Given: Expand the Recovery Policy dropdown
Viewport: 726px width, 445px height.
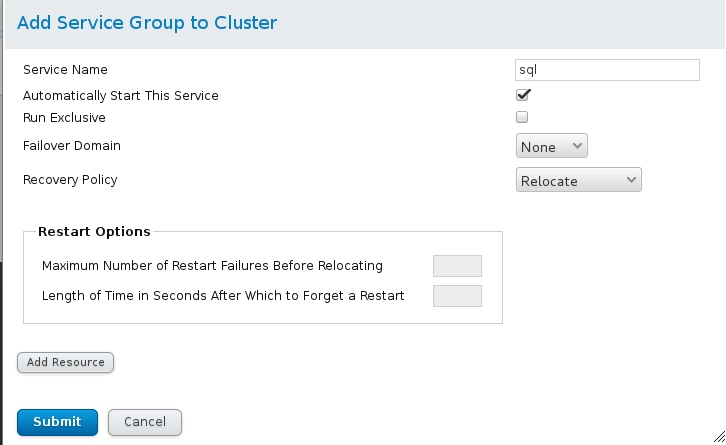Looking at the screenshot, I should tap(578, 180).
